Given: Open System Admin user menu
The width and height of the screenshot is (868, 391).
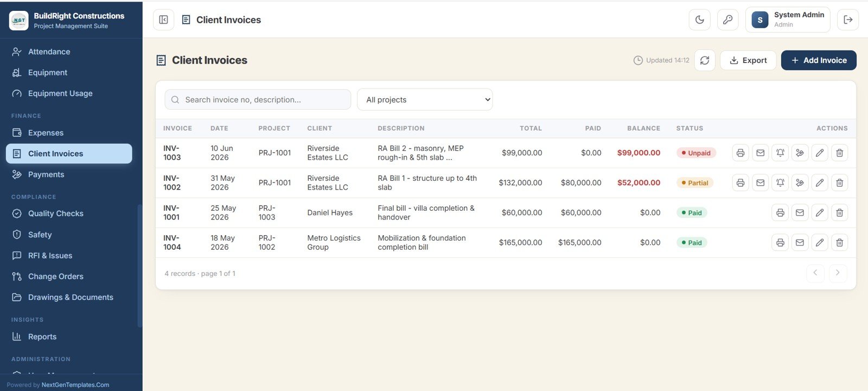Looking at the screenshot, I should 788,20.
